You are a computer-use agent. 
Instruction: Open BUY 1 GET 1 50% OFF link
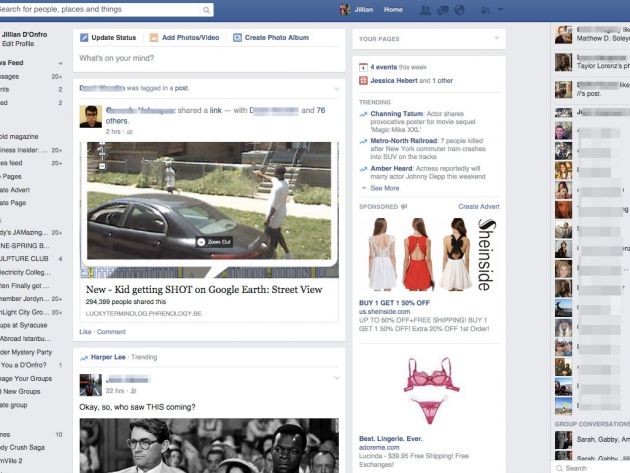394,303
